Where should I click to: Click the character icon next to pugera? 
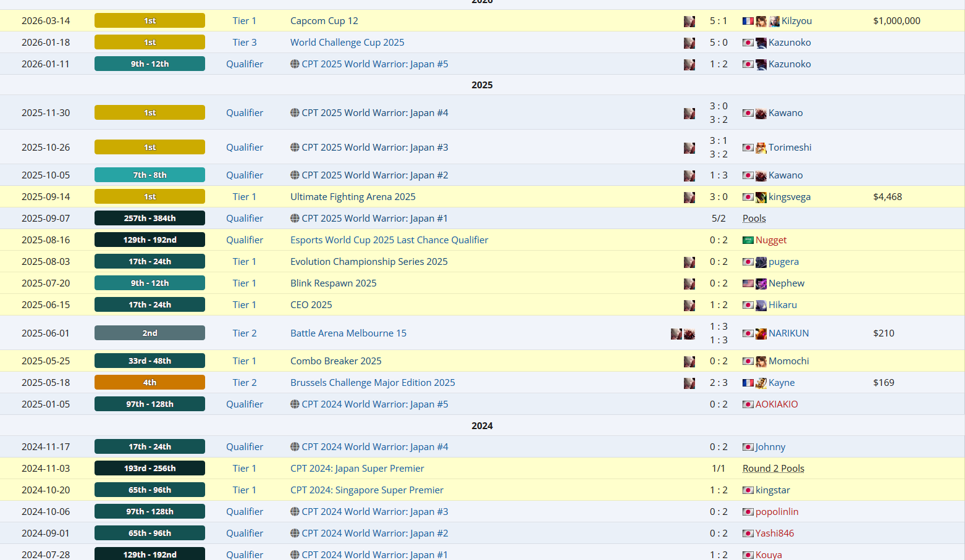coord(761,262)
